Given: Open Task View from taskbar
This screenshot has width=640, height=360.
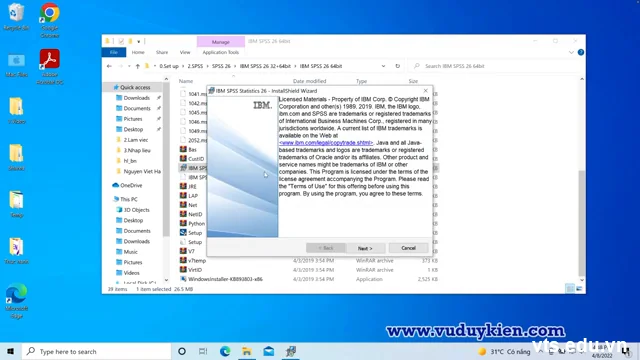Looking at the screenshot, I should click(203, 351).
